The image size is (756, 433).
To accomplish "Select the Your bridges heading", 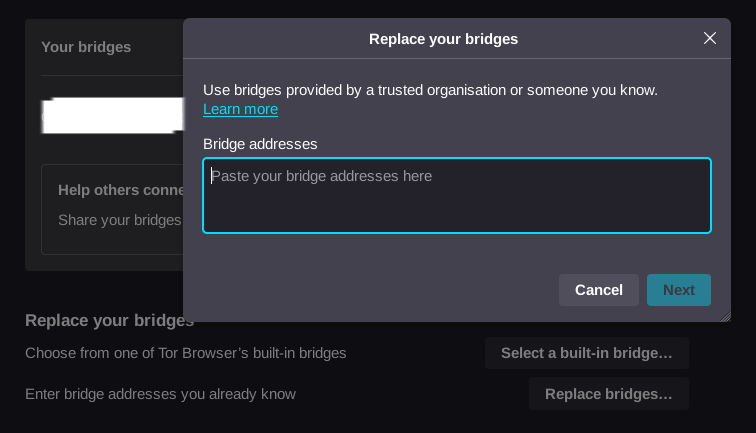I will tap(86, 47).
